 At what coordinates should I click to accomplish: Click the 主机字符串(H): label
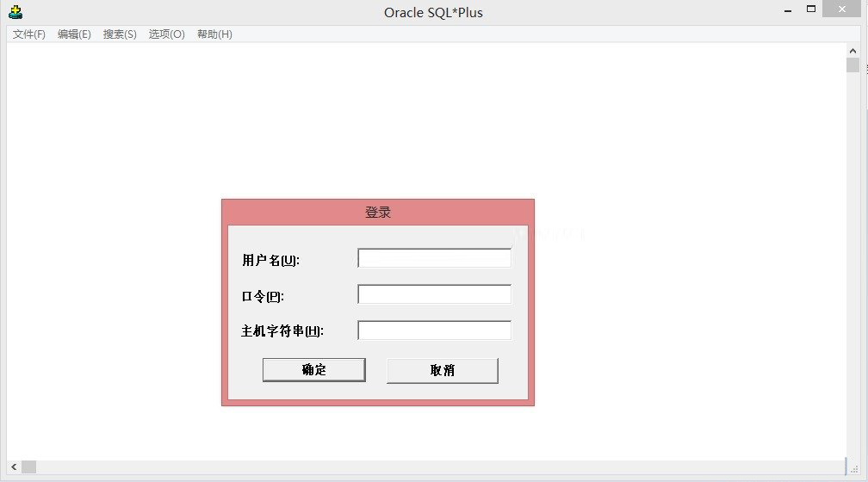tap(282, 331)
